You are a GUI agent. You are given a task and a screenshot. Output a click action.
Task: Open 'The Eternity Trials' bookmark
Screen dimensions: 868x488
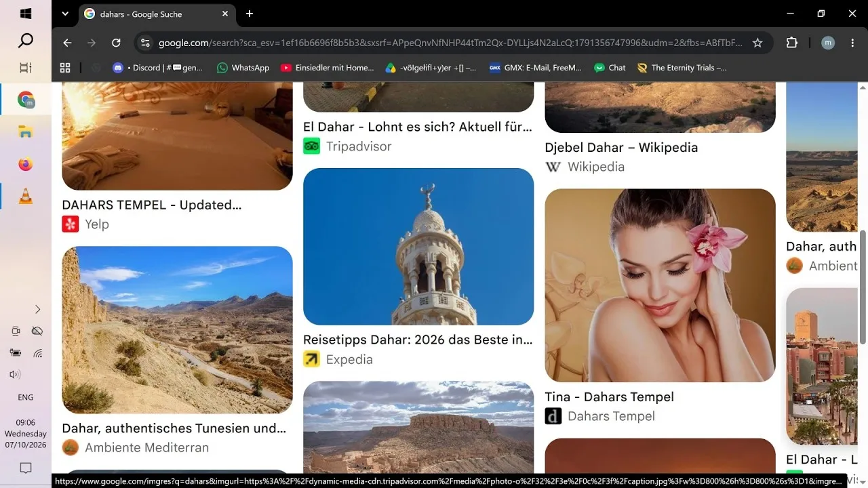(x=682, y=68)
